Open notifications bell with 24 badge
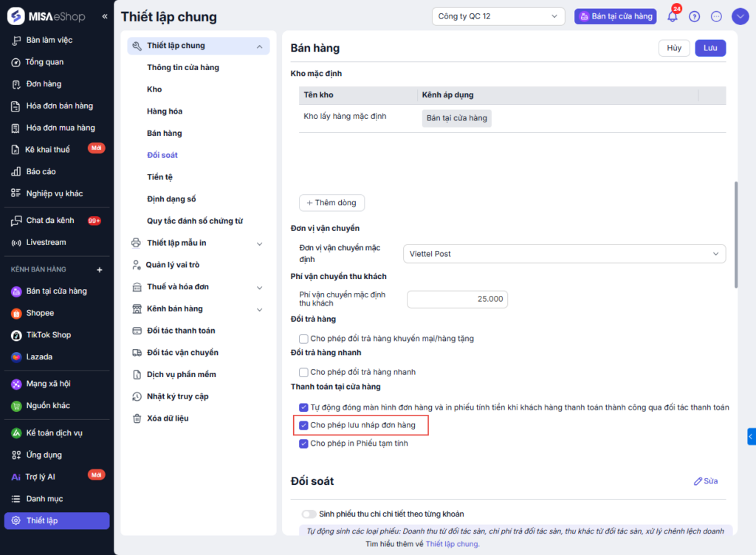This screenshot has height=555, width=756. point(673,16)
